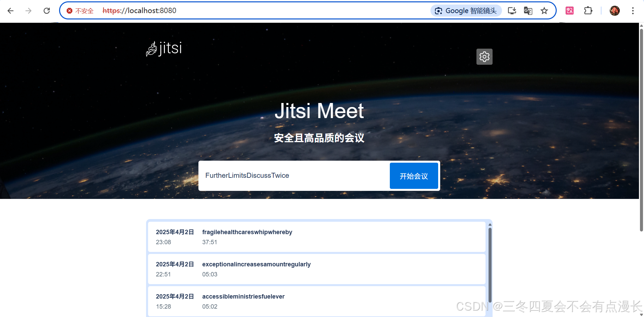The height and width of the screenshot is (317, 644).
Task: Focus the meeting name input field
Action: (x=295, y=175)
